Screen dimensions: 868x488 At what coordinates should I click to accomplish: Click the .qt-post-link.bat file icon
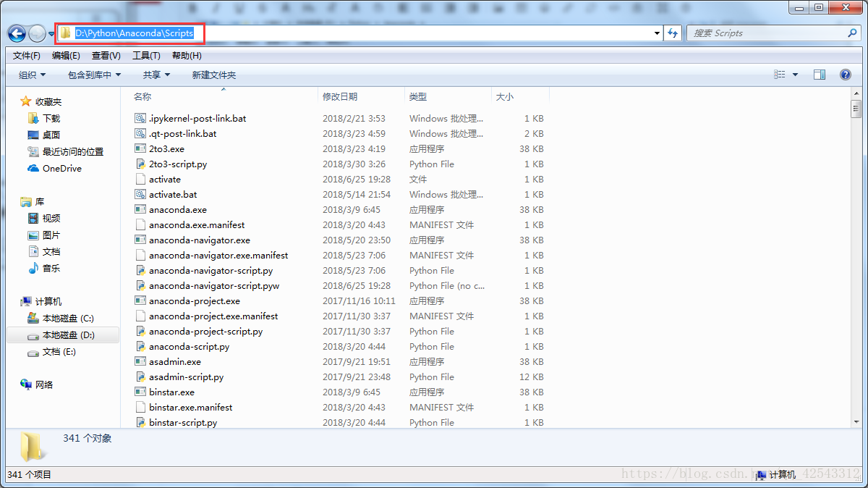point(140,133)
